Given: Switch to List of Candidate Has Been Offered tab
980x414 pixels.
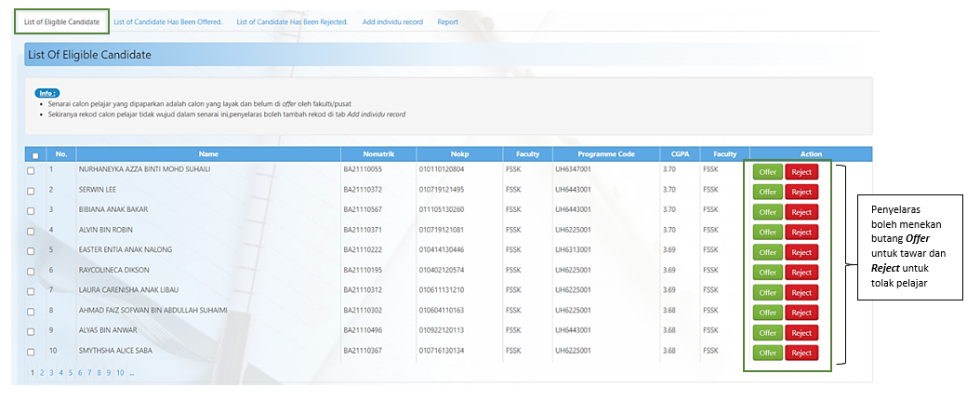Looking at the screenshot, I should [x=167, y=21].
